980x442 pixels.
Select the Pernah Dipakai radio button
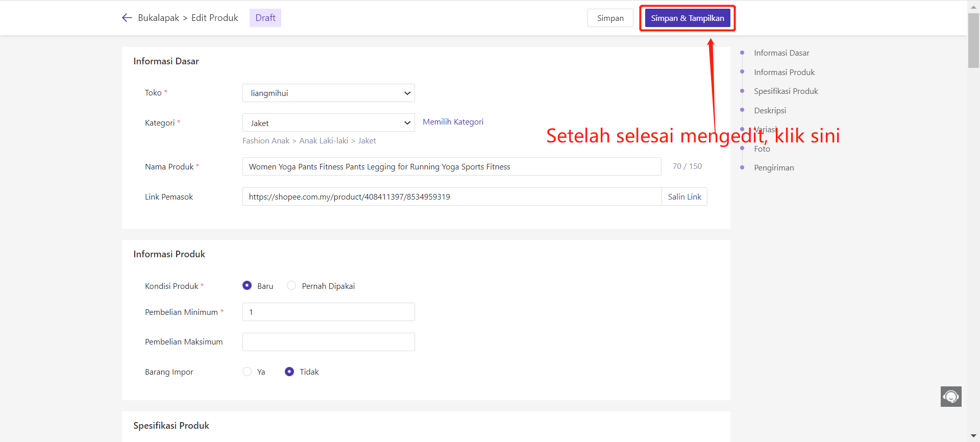pyautogui.click(x=291, y=286)
